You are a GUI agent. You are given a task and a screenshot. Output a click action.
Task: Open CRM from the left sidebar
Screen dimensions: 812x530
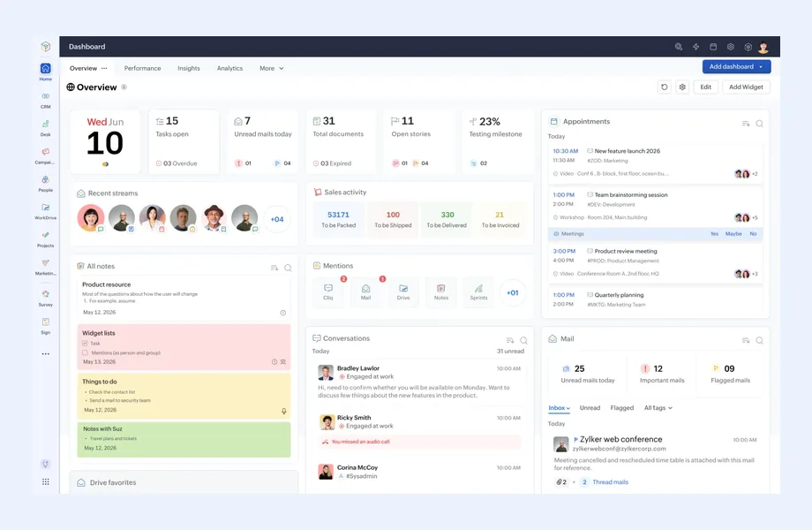coord(46,96)
